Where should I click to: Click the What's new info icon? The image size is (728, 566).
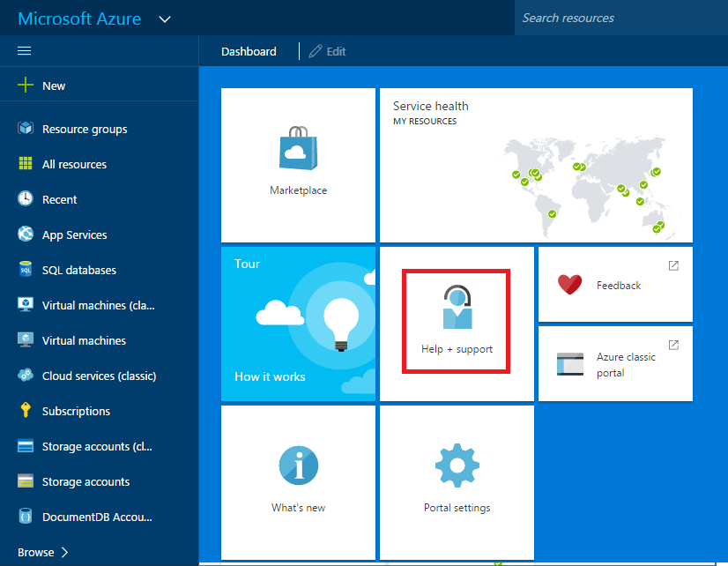tap(298, 465)
